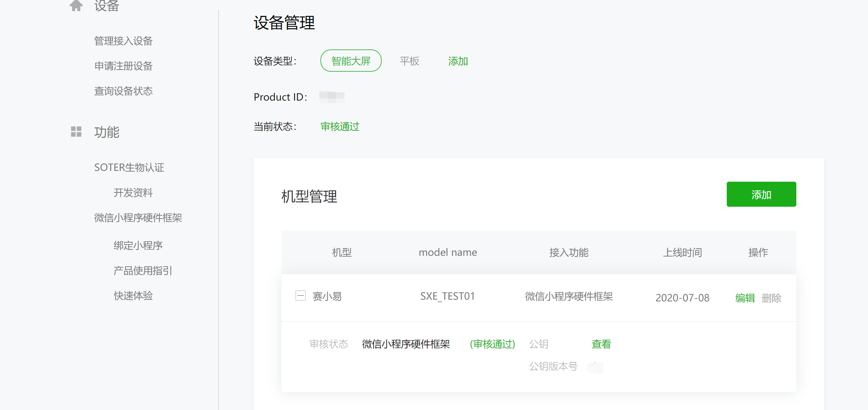Open 开发资料 under SOTER

pos(133,193)
